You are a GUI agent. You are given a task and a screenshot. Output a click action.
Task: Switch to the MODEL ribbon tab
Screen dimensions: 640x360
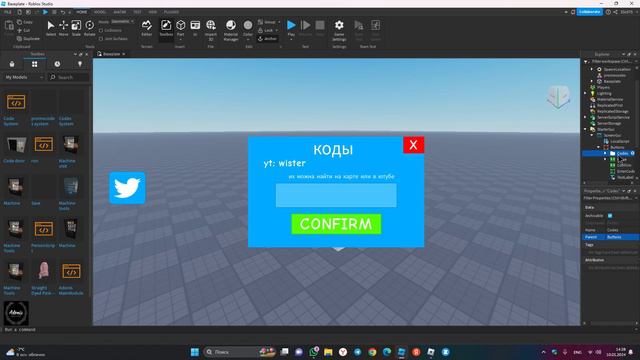tap(100, 12)
